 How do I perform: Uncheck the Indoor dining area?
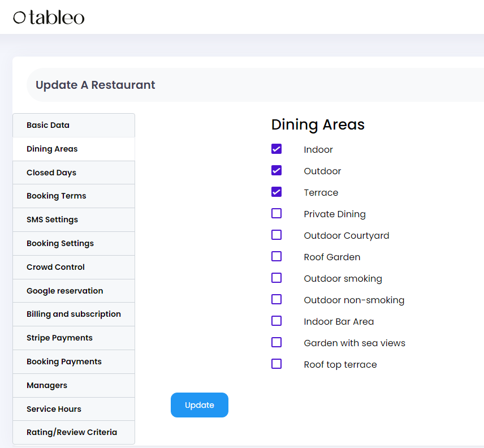click(276, 149)
